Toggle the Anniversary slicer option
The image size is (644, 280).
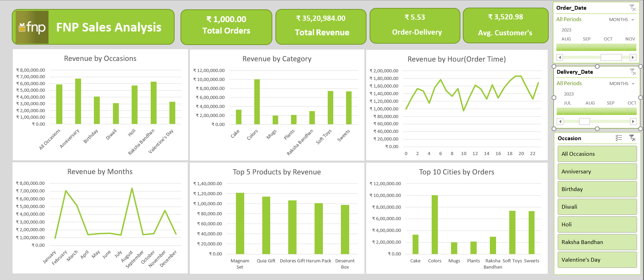click(x=597, y=172)
